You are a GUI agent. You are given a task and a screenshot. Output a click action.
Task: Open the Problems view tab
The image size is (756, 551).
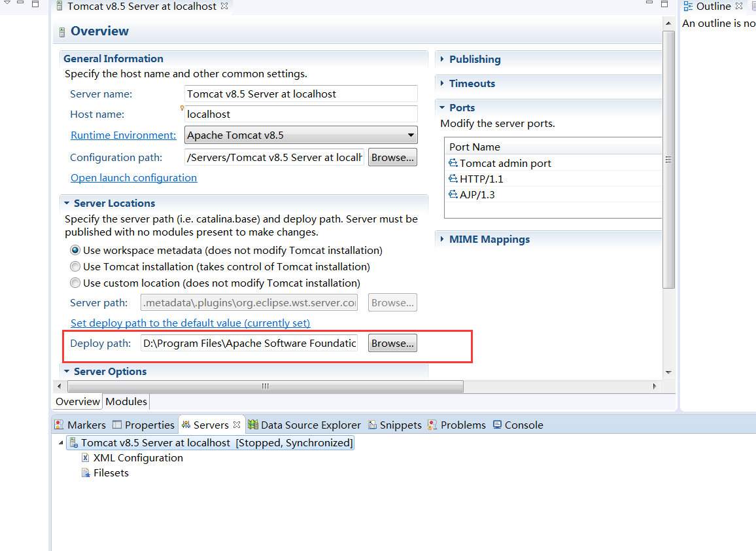(x=456, y=425)
